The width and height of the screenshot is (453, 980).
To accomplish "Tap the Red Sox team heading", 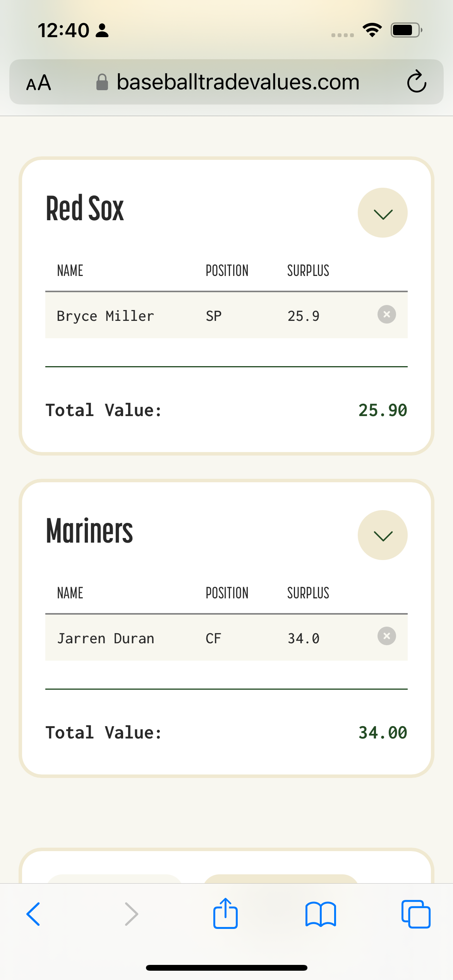I will pyautogui.click(x=85, y=209).
